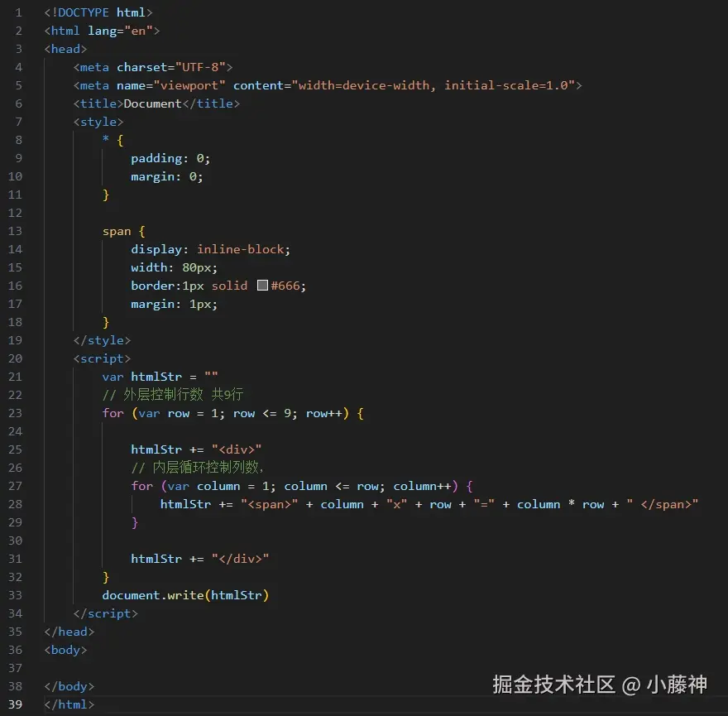Click the row++ increment on line 23
Viewport: 728px width, 716px height.
324,413
